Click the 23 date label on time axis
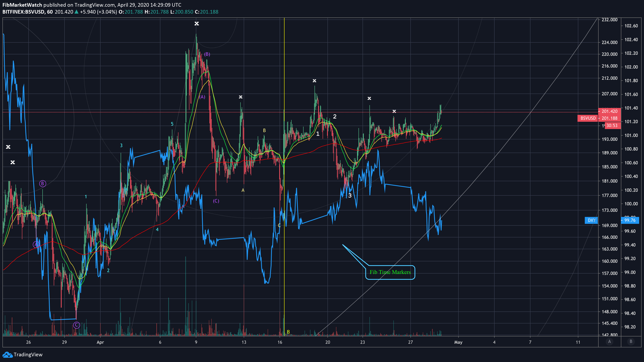Image resolution: width=644 pixels, height=362 pixels. (363, 342)
